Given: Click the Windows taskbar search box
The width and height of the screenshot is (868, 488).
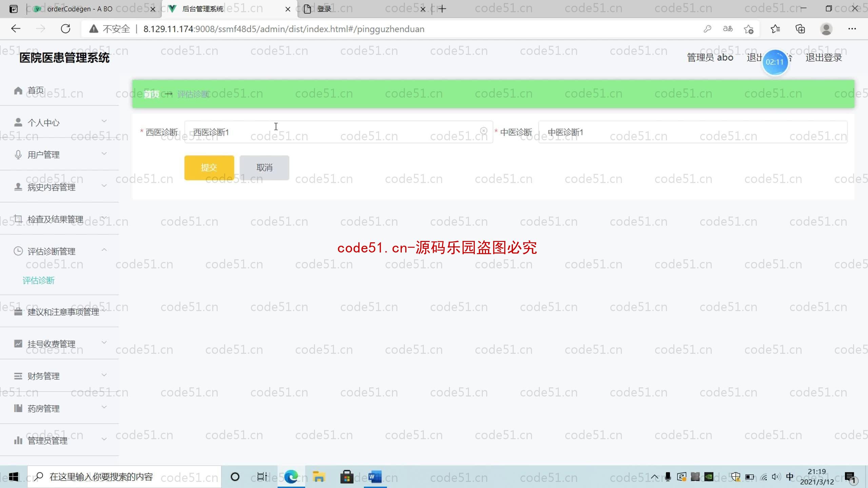Looking at the screenshot, I should point(124,477).
